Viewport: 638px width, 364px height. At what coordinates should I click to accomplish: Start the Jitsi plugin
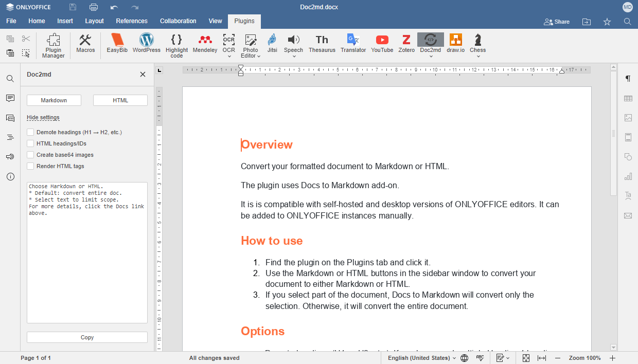272,44
